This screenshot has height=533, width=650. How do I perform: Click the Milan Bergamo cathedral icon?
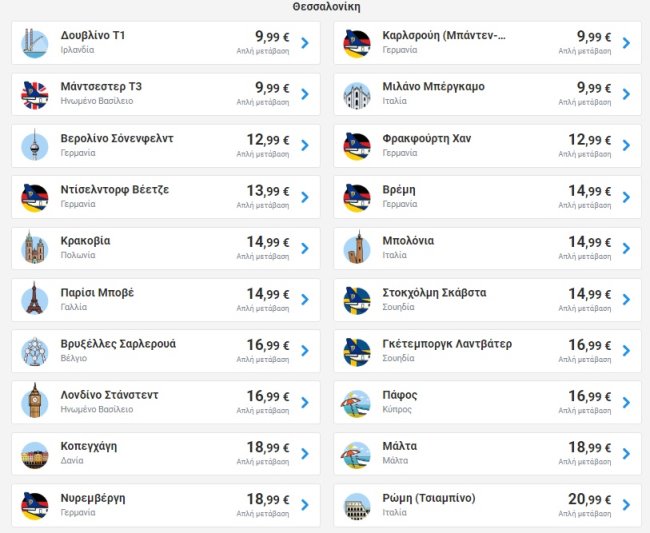point(357,94)
